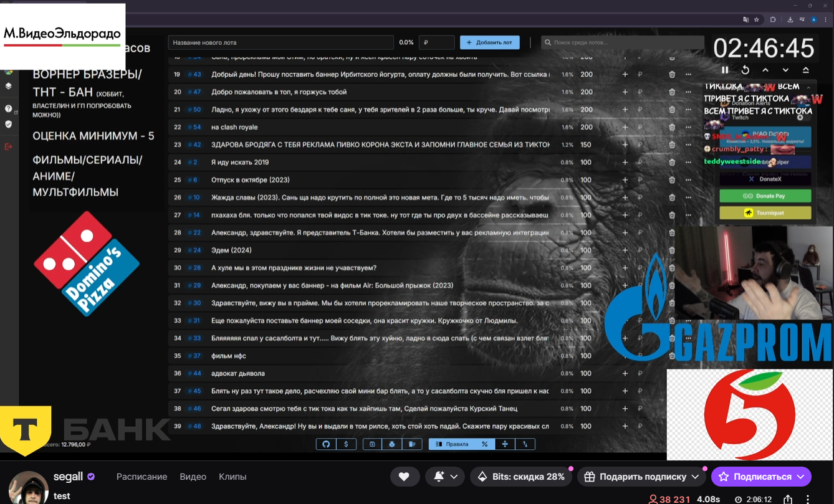Open more options for lot 'Добрый день! Прошу поставить'

pos(688,75)
